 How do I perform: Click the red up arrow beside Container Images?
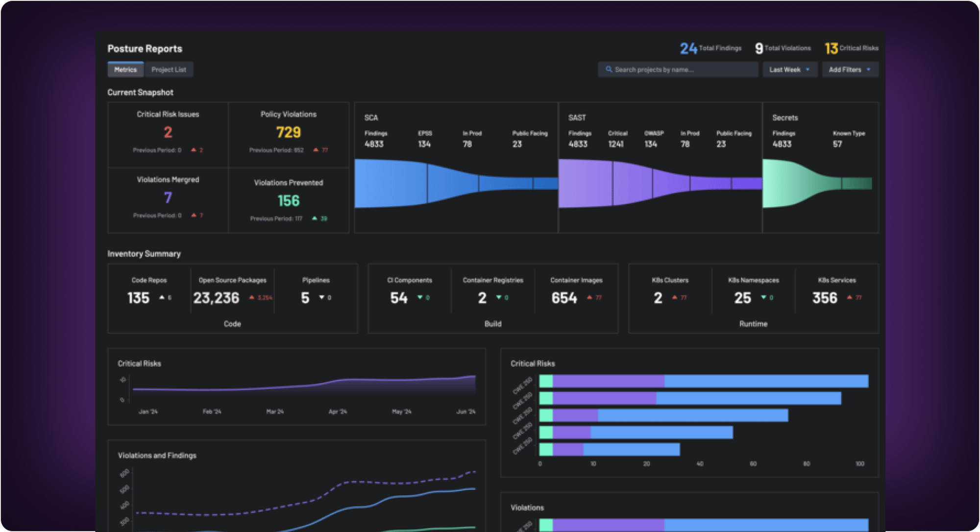(x=589, y=297)
